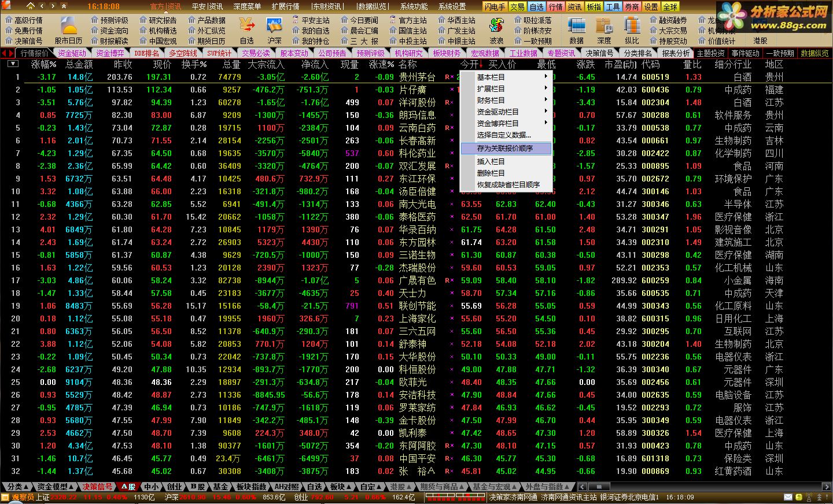Choose 插入栏目 from context menu
The image size is (833, 504).
click(506, 161)
